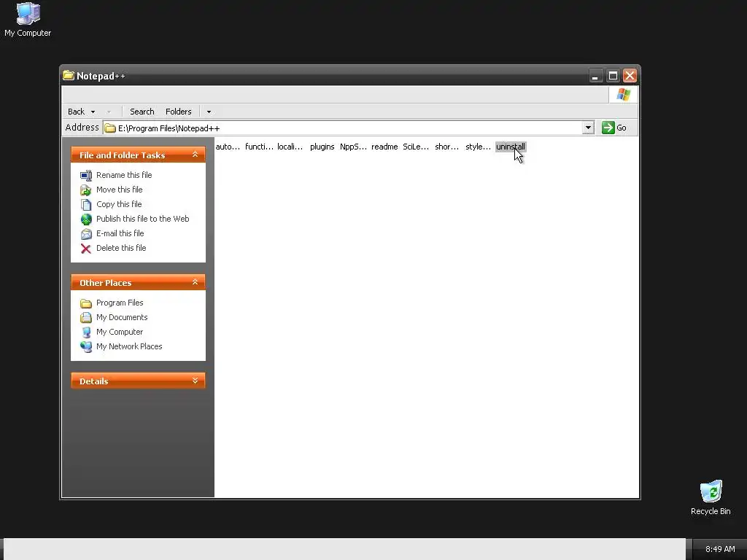Open the views dropdown arrow after Folders
747x560 pixels.
click(x=209, y=112)
